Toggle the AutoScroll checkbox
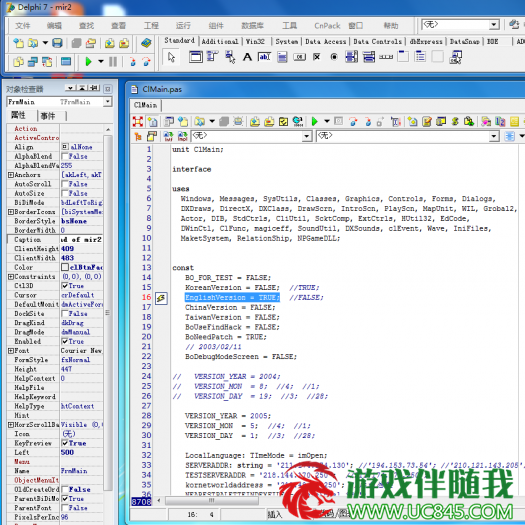 (65, 184)
